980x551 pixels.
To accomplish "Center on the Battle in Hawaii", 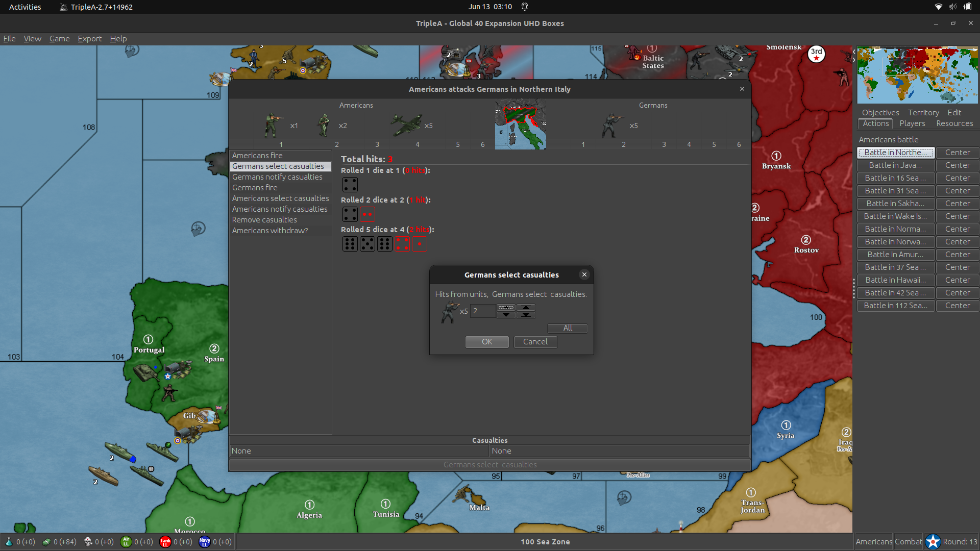I will [x=957, y=280].
